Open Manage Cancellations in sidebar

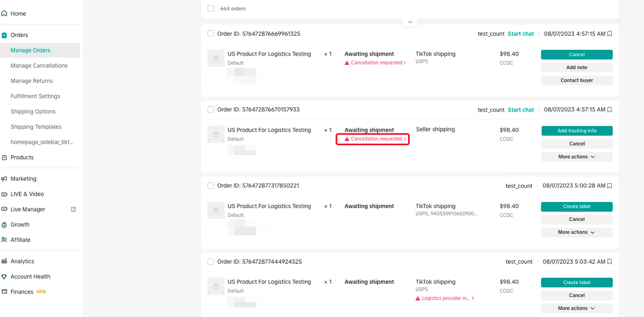pyautogui.click(x=39, y=65)
